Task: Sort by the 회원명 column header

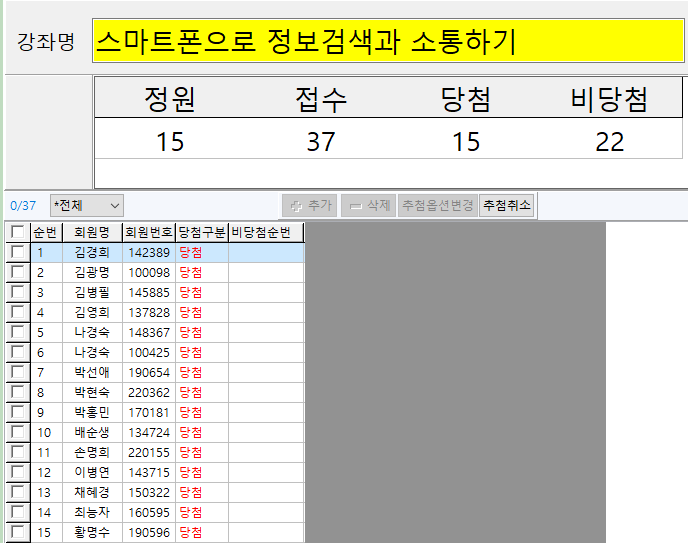Action: click(x=92, y=232)
